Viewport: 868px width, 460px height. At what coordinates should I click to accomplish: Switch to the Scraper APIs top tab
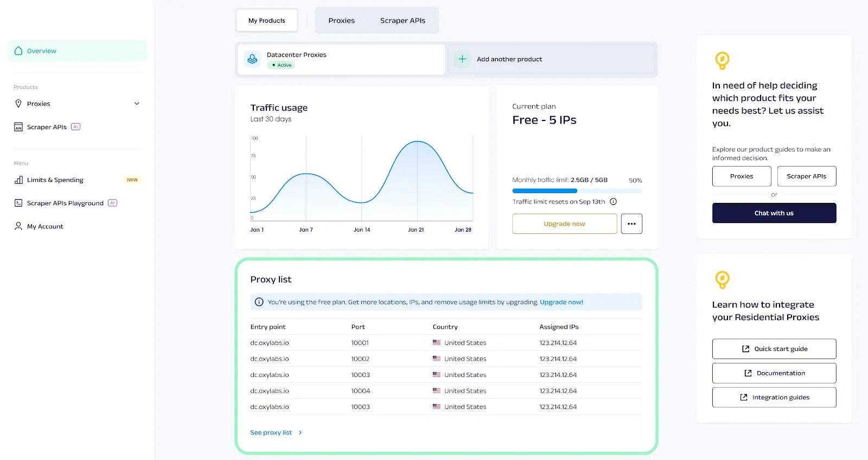pyautogui.click(x=403, y=21)
